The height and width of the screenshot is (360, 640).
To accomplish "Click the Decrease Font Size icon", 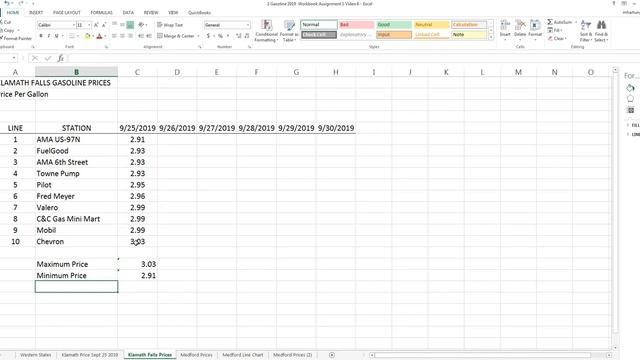I will pyautogui.click(x=104, y=25).
